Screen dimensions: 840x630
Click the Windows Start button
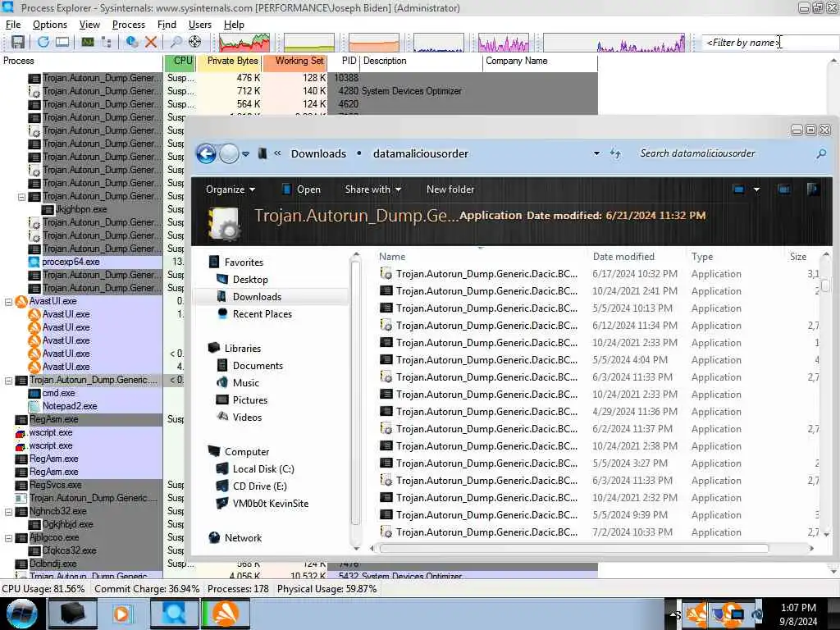pos(21,614)
